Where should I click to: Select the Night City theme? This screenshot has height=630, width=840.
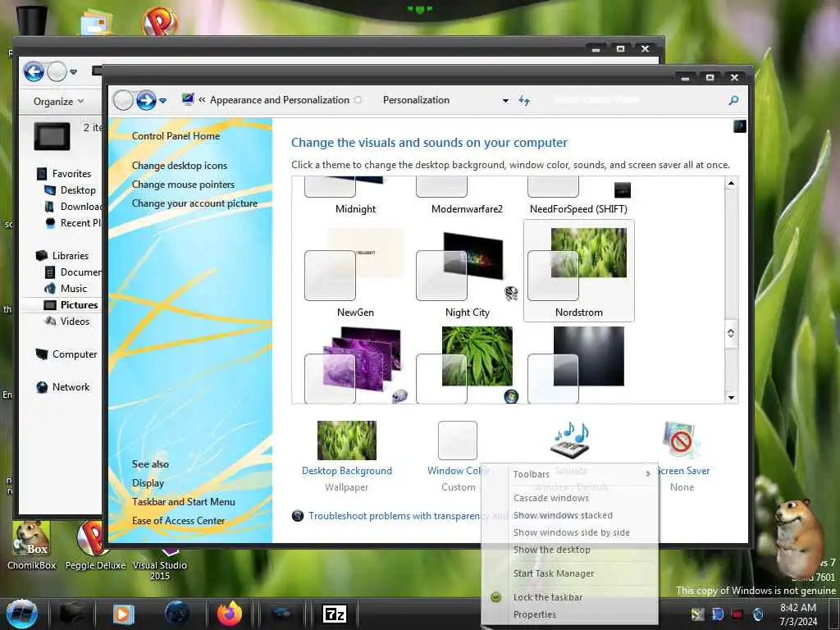[467, 271]
